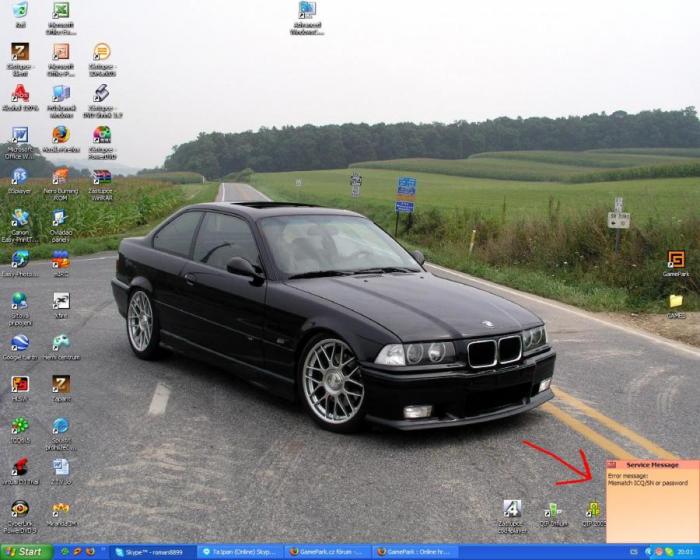Open the QIP Infium shortcut
This screenshot has width=700, height=560.
point(553,509)
